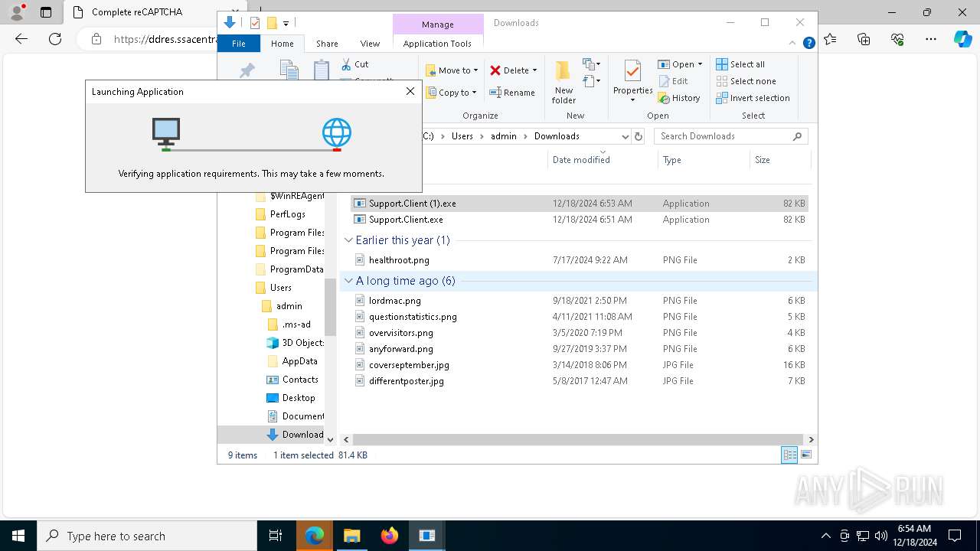Click Rename in Organize group

pos(512,93)
